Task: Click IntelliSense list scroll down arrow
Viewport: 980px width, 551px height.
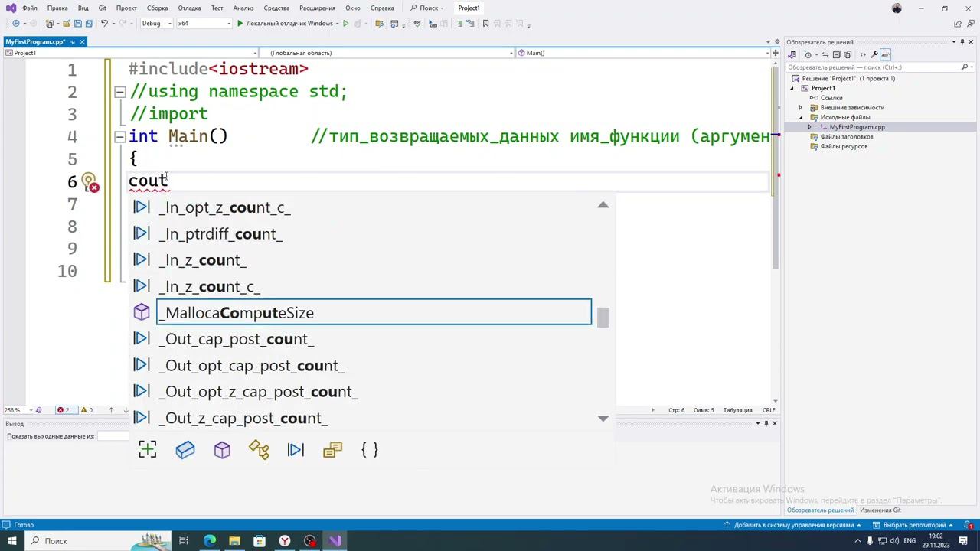Action: tap(603, 419)
